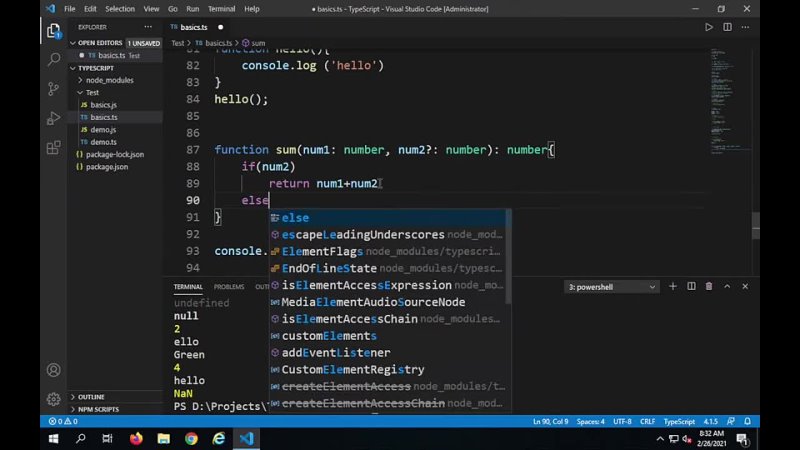The image size is (800, 450).
Task: Open editor More Actions ellipsis
Action: coord(745,27)
